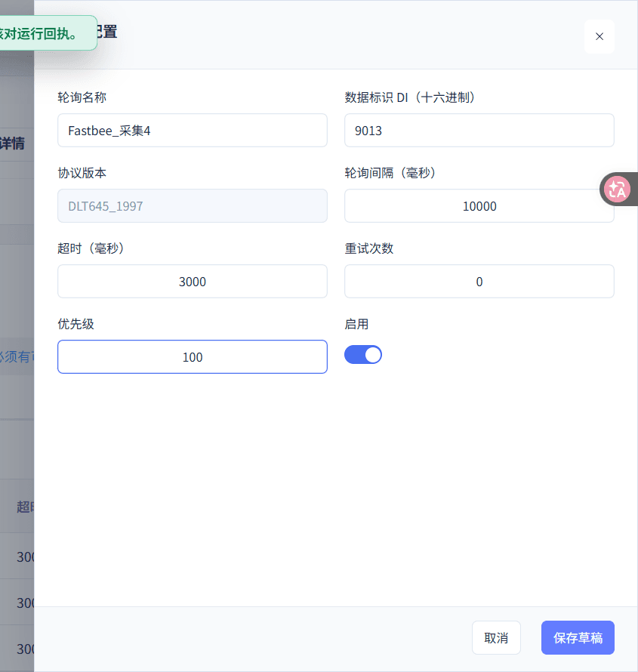Select the 优先级 label

click(x=76, y=324)
